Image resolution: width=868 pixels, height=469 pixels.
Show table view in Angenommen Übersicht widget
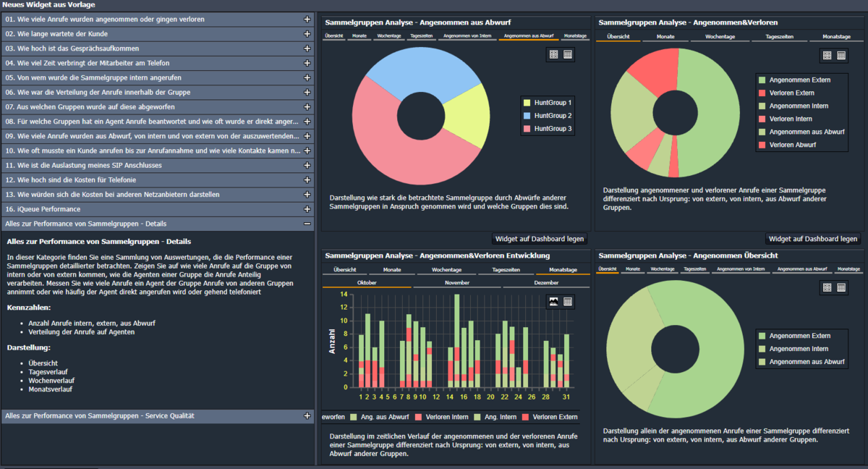point(841,287)
